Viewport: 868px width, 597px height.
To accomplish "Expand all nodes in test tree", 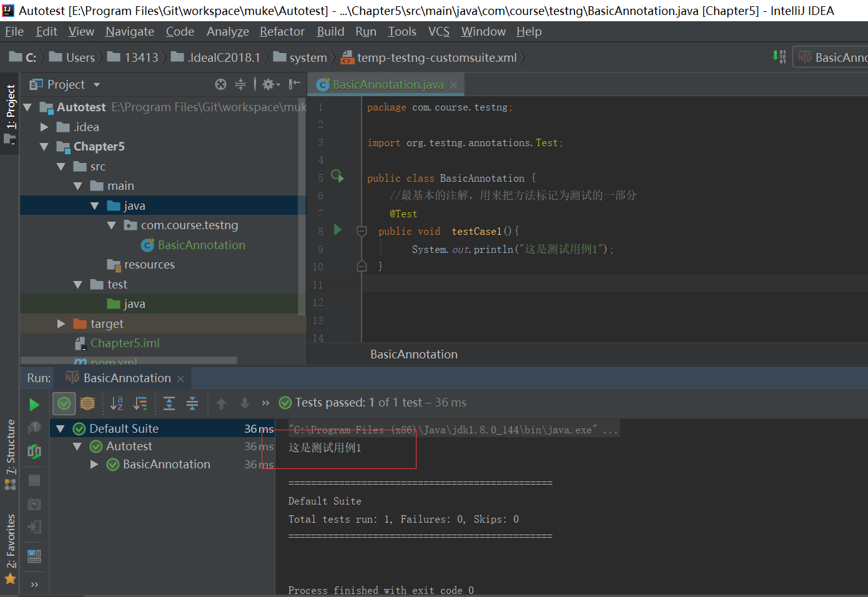I will 169,403.
